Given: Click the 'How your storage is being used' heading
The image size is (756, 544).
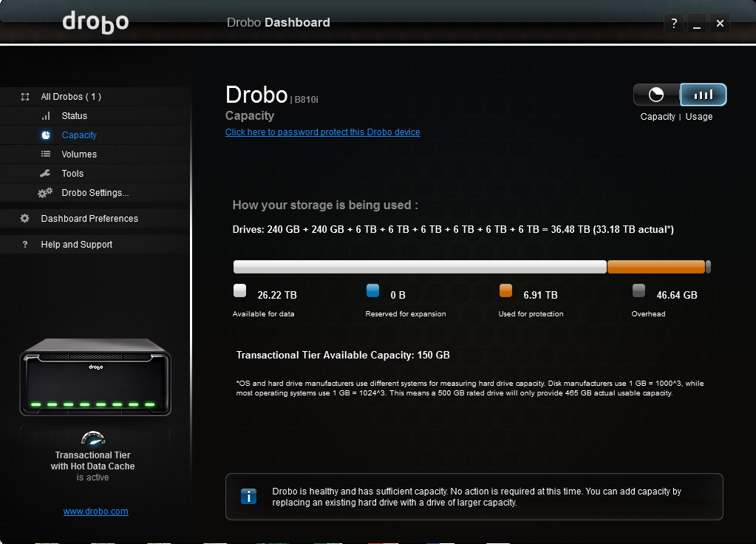Looking at the screenshot, I should pos(325,205).
